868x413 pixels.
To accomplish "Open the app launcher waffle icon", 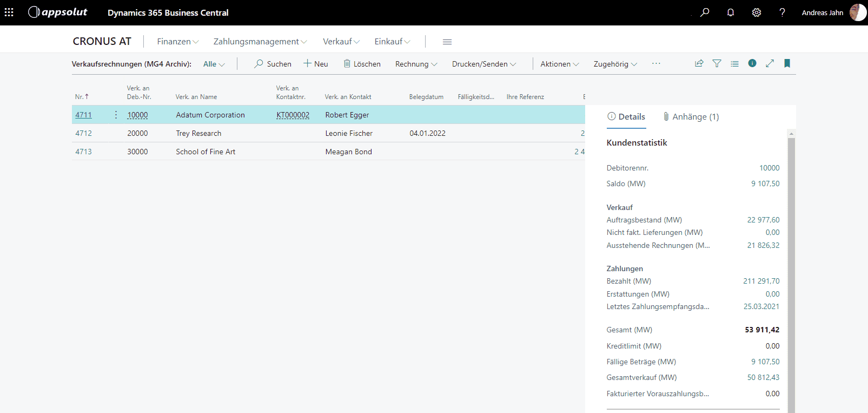I will [9, 12].
